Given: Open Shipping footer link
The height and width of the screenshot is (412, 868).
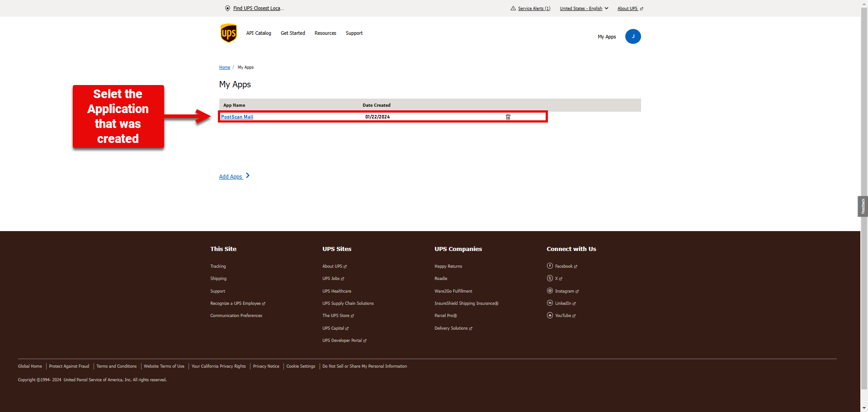Looking at the screenshot, I should click(x=218, y=279).
